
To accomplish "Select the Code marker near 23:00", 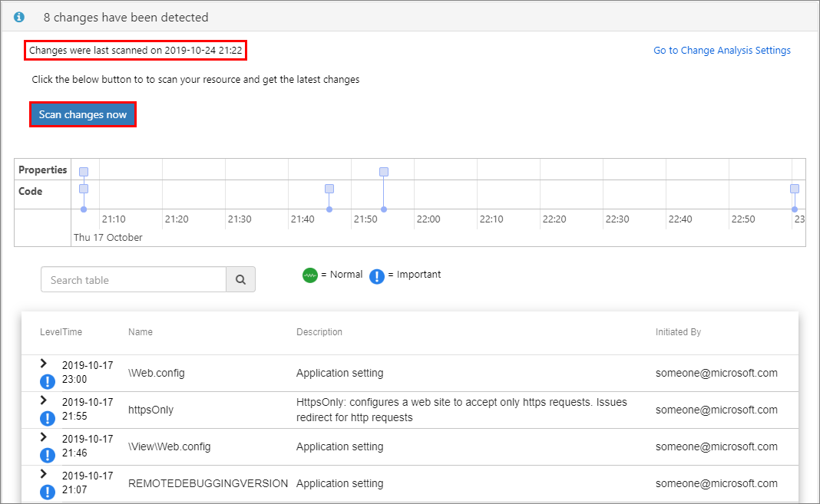I will [x=795, y=189].
